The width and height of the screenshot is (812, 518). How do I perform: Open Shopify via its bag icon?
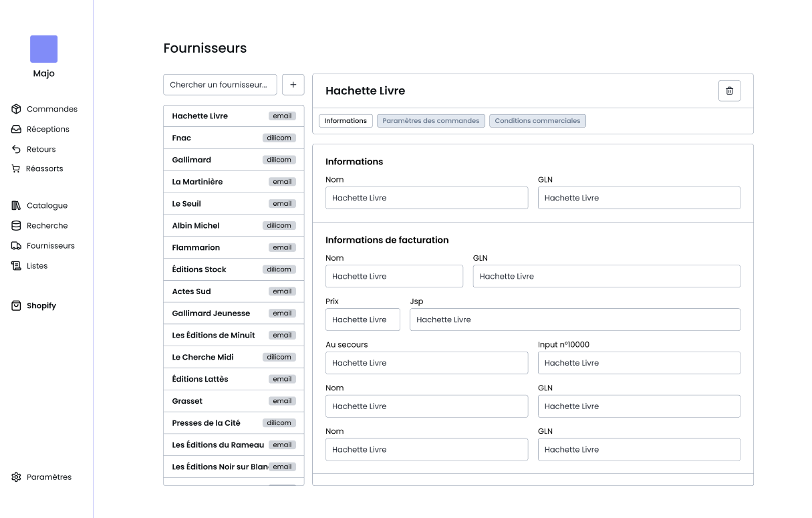(x=17, y=305)
